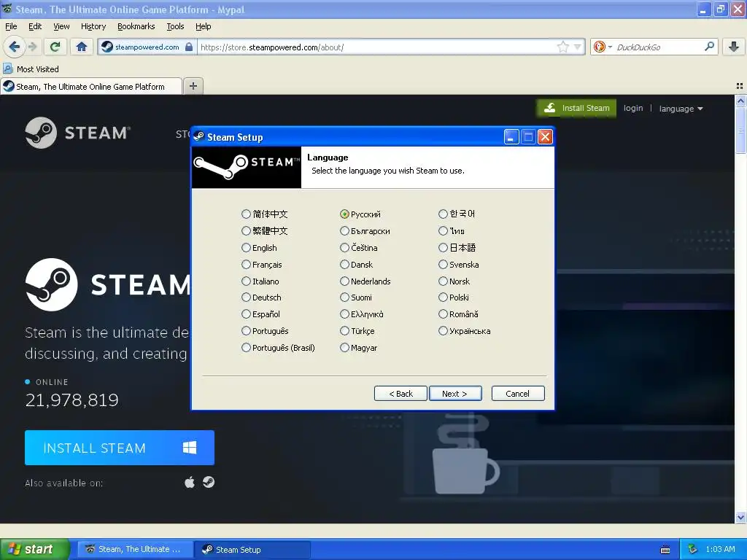Click the login link on Steam page
Image resolution: width=747 pixels, height=560 pixels.
pyautogui.click(x=633, y=108)
